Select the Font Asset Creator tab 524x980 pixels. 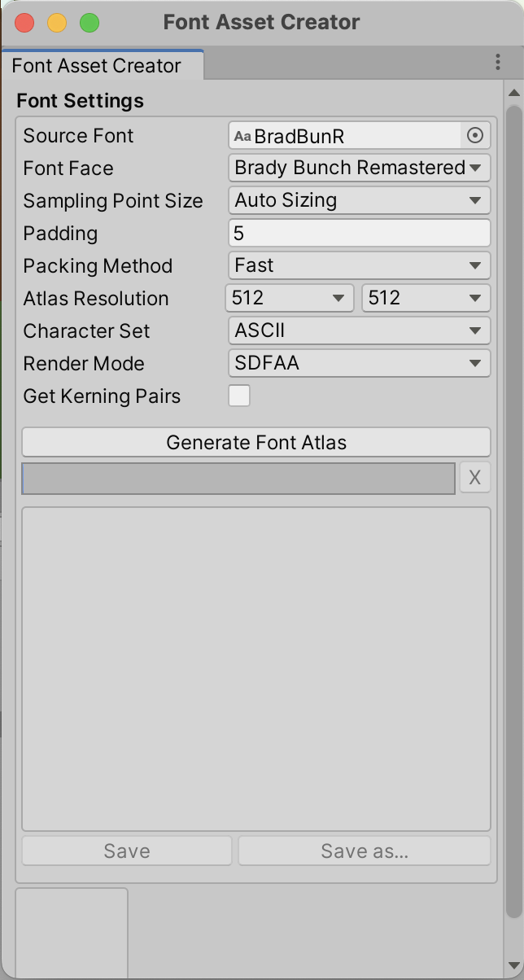pyautogui.click(x=98, y=66)
